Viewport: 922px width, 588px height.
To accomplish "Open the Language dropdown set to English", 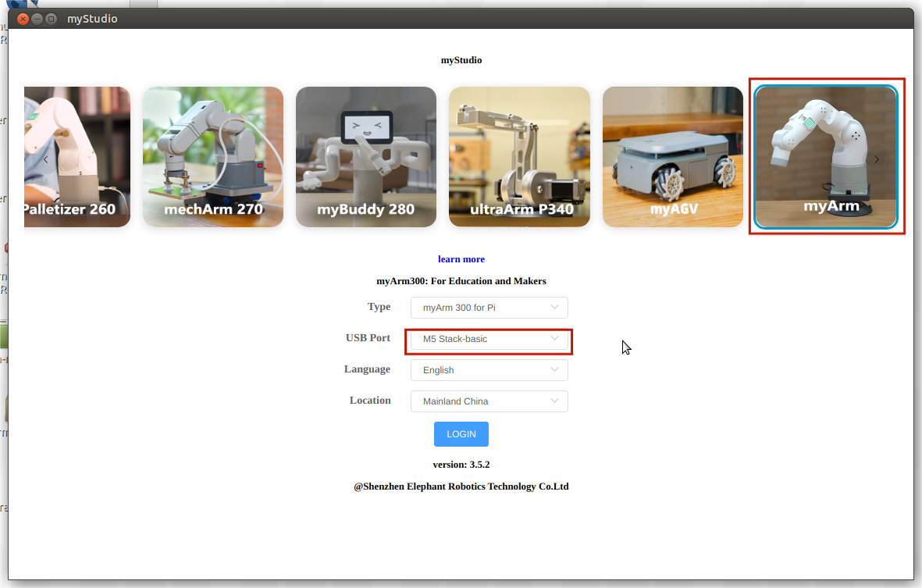I will [x=489, y=370].
